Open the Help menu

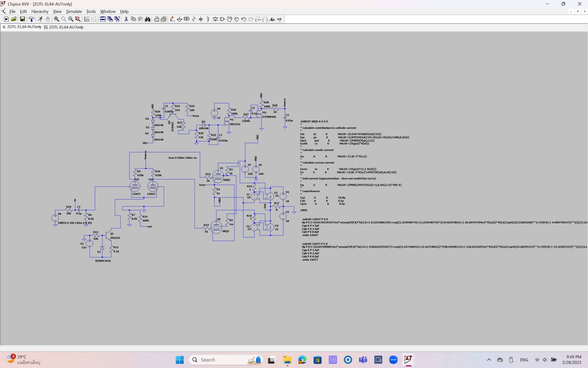[x=124, y=11]
